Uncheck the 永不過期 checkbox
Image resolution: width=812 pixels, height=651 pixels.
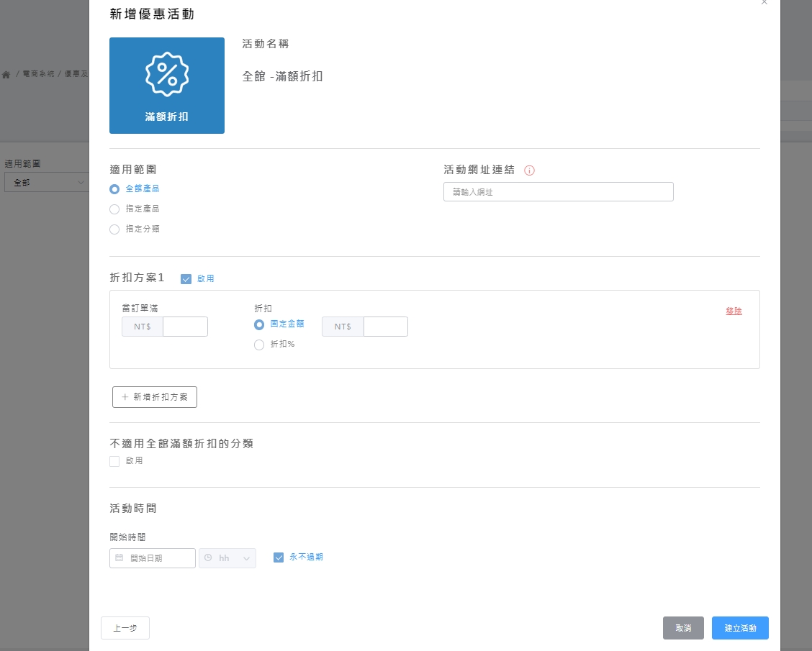click(279, 557)
